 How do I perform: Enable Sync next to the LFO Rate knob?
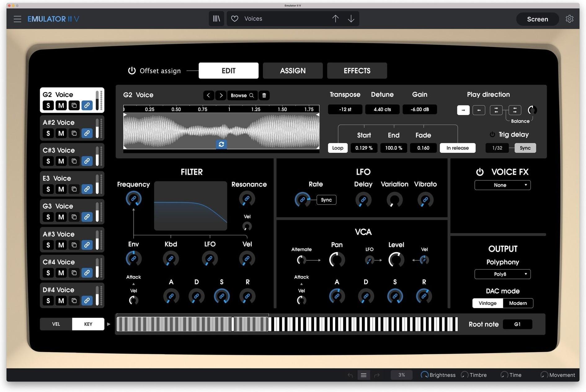pyautogui.click(x=326, y=200)
